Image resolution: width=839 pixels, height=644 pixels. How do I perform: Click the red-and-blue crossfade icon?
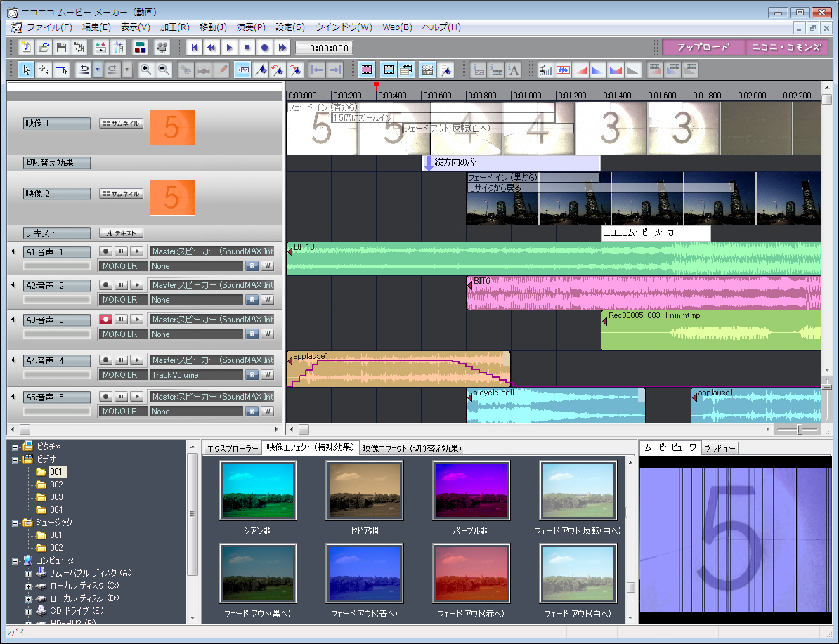(x=616, y=70)
